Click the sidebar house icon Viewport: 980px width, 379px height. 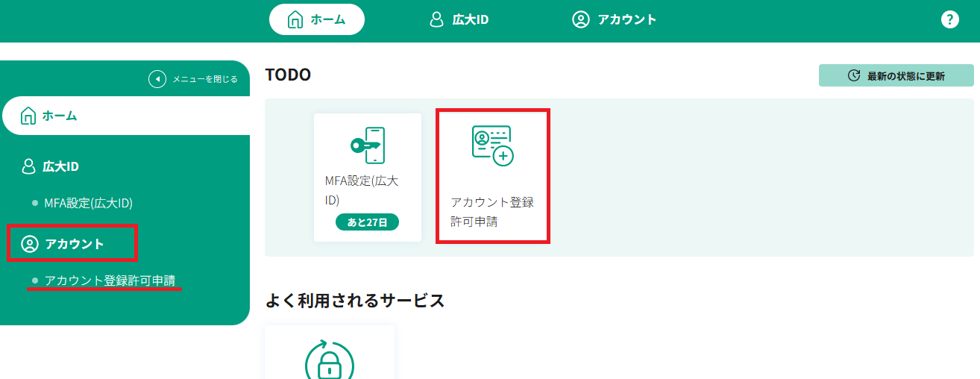pyautogui.click(x=28, y=116)
